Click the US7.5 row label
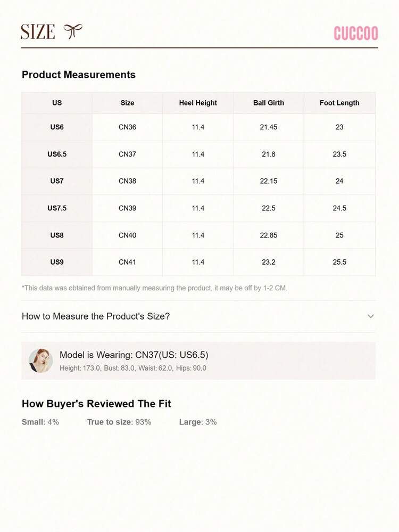 [57, 208]
